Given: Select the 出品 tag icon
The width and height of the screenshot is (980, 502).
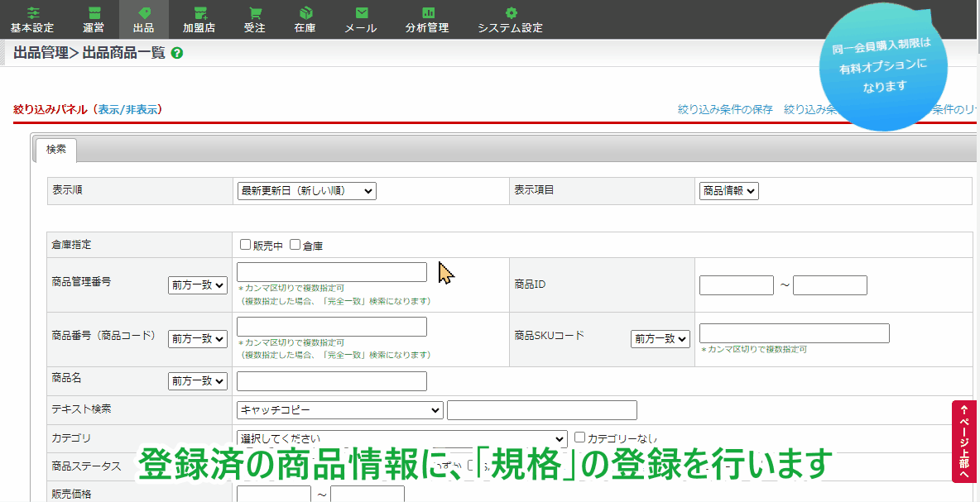Looking at the screenshot, I should (x=144, y=13).
